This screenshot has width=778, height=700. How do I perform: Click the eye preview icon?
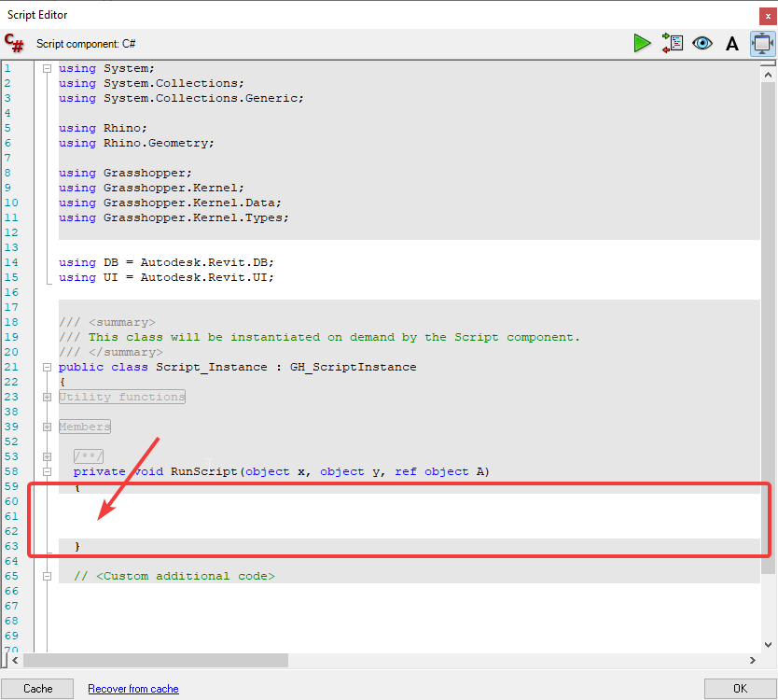(702, 43)
